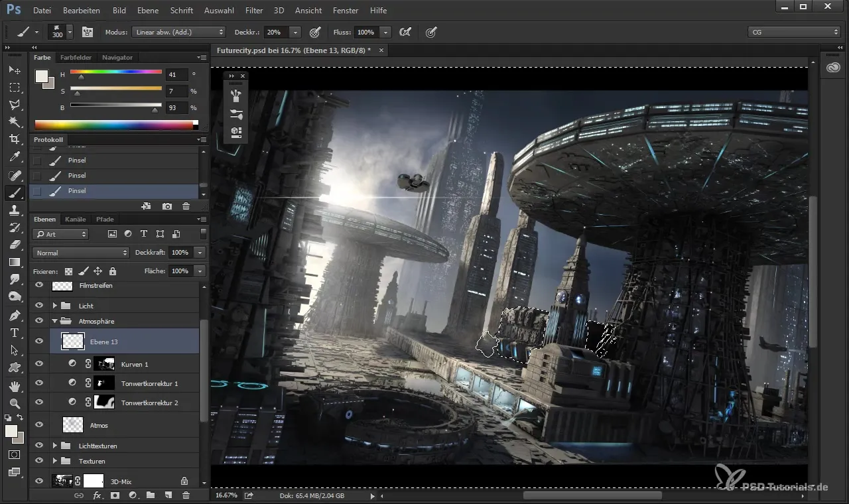Open the Ebene menu
The width and height of the screenshot is (849, 504).
[148, 11]
